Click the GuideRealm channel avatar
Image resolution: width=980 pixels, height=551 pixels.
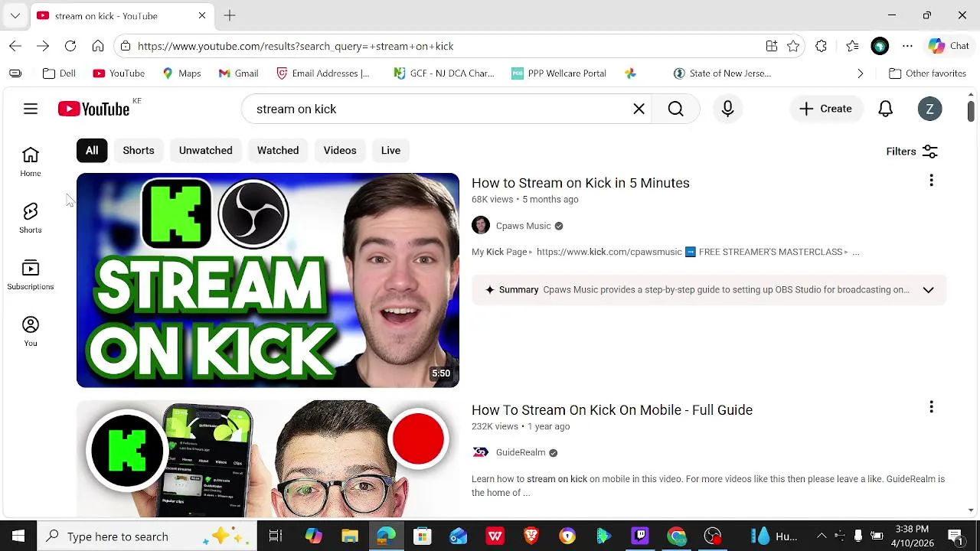click(x=480, y=452)
